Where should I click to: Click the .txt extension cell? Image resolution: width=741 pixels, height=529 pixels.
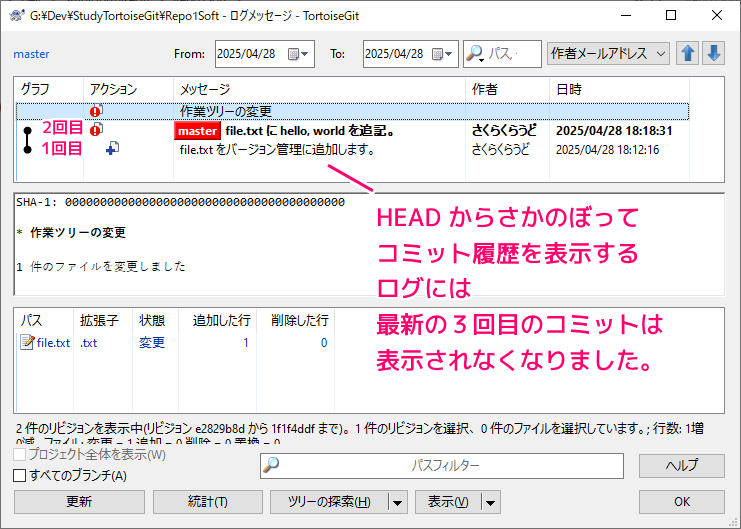click(x=88, y=343)
